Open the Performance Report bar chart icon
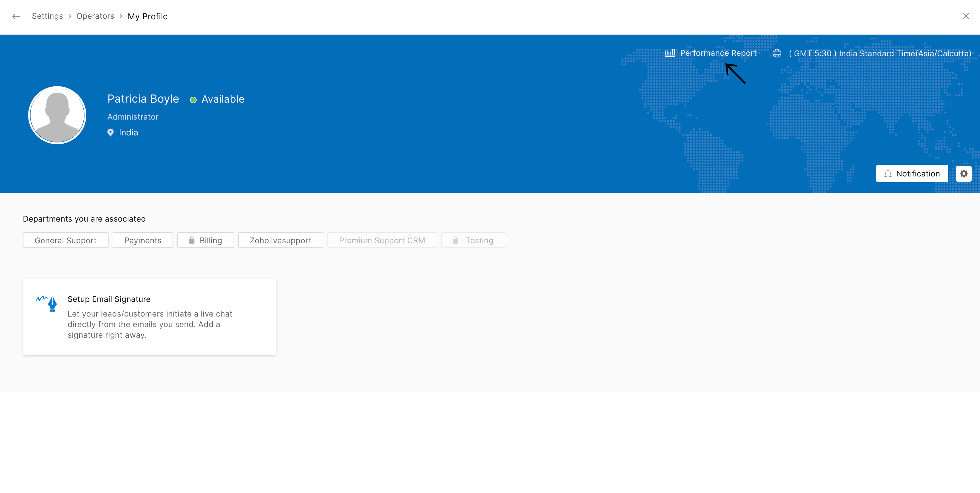This screenshot has width=980, height=493. [670, 53]
